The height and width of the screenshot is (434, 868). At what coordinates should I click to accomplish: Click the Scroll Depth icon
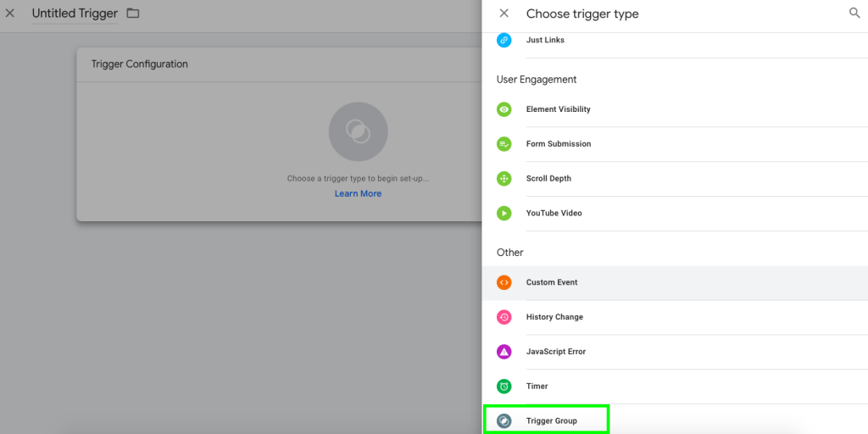[504, 179]
